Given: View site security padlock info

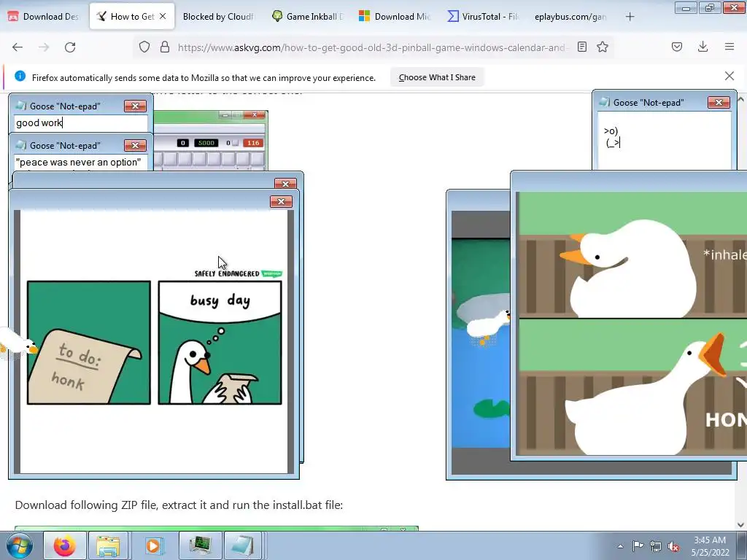Looking at the screenshot, I should pyautogui.click(x=165, y=47).
